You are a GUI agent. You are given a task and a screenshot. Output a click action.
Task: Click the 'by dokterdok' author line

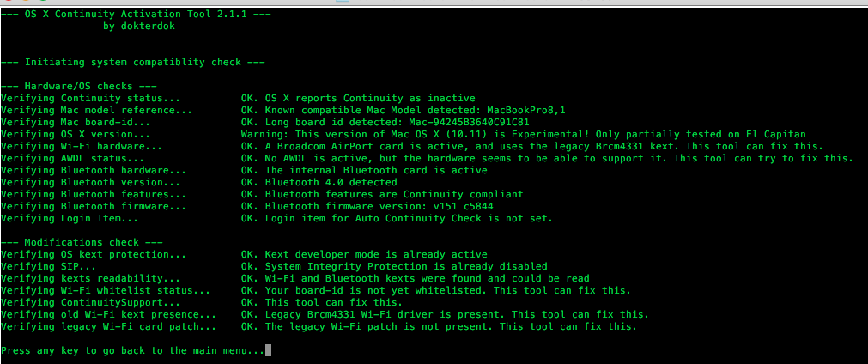(139, 26)
